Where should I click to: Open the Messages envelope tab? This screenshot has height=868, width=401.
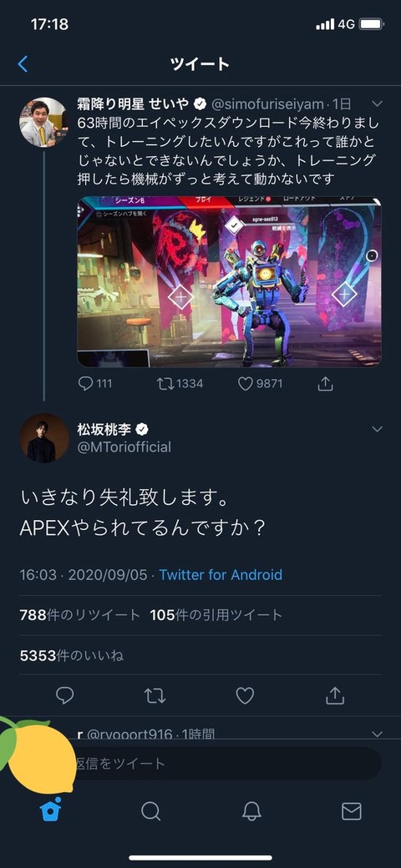click(351, 811)
